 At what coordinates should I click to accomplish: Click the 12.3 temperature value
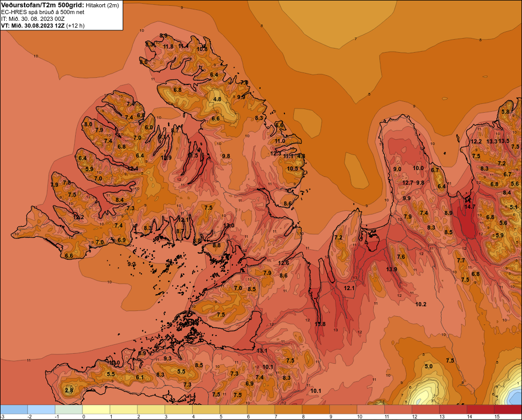(x=276, y=153)
